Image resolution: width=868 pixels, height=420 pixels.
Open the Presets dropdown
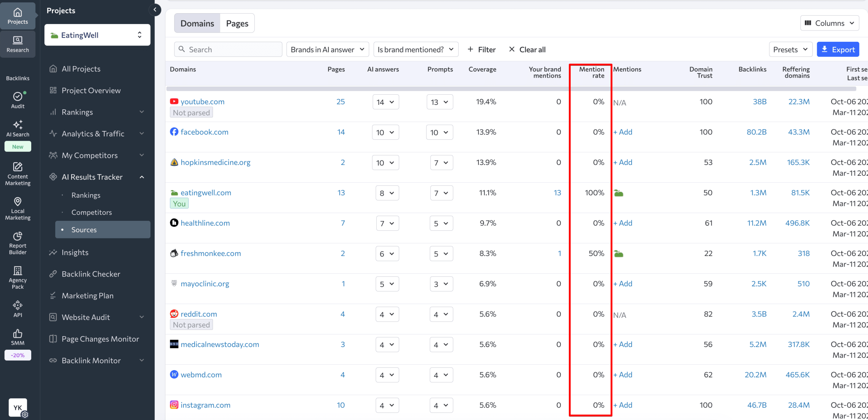(790, 49)
